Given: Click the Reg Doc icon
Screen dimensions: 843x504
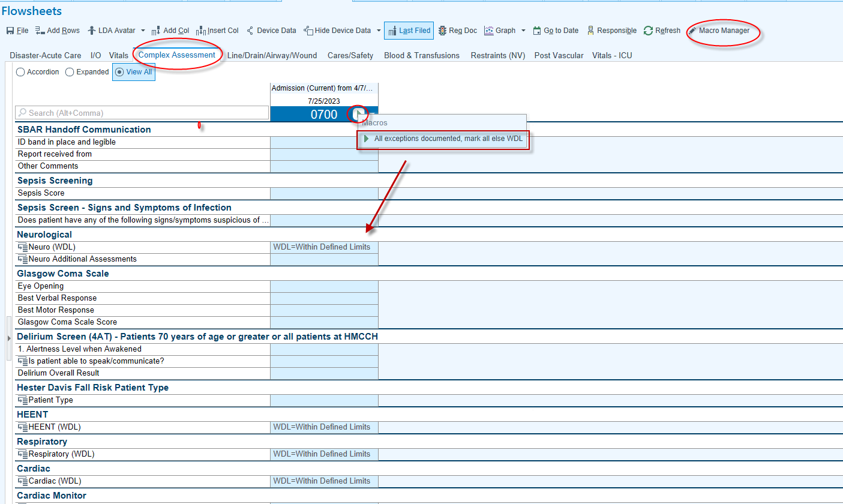Looking at the screenshot, I should click(x=442, y=31).
